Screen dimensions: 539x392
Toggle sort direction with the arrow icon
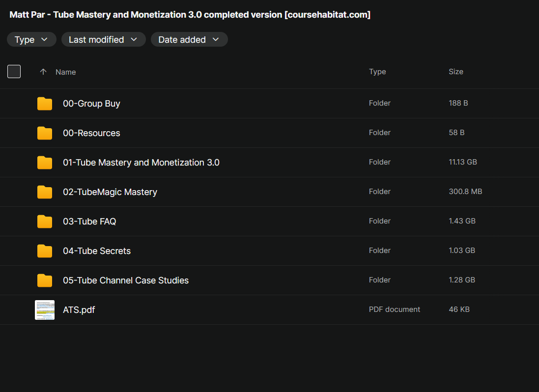[x=43, y=72]
